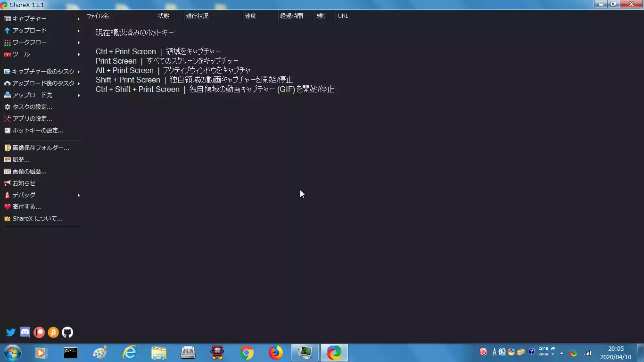
Task: Open the Windows Start button
Action: tap(12, 353)
